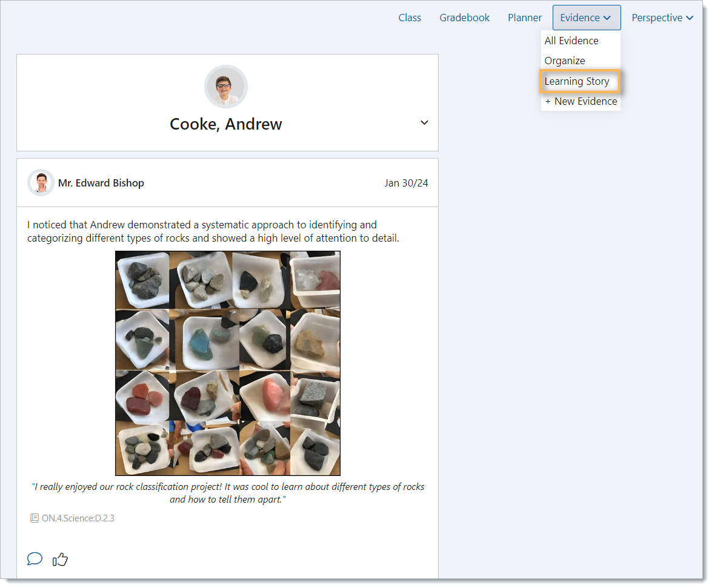The height and width of the screenshot is (588, 712).
Task: Click the curriculum book icon
Action: (34, 518)
